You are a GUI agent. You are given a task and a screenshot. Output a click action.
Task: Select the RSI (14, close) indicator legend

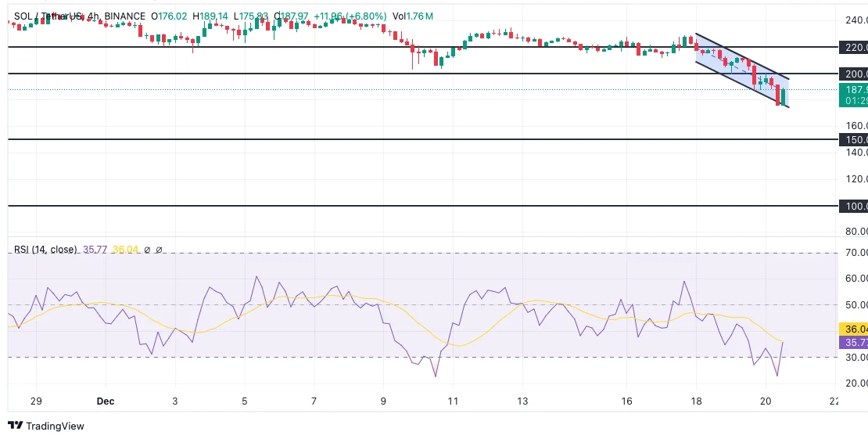[45, 250]
